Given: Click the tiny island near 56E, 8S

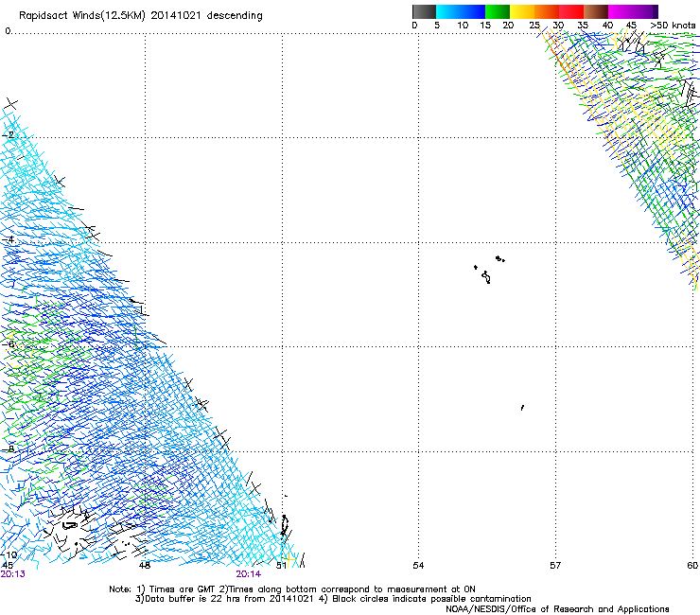Looking at the screenshot, I should pos(522,408).
